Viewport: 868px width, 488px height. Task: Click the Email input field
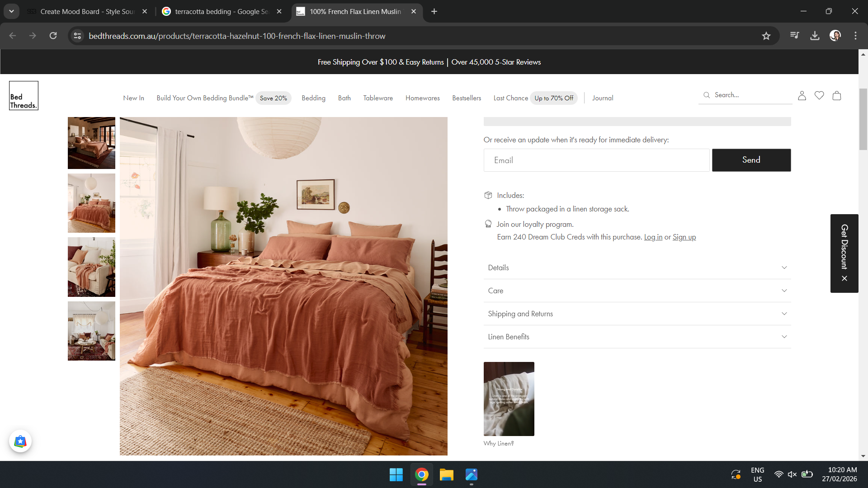click(596, 160)
